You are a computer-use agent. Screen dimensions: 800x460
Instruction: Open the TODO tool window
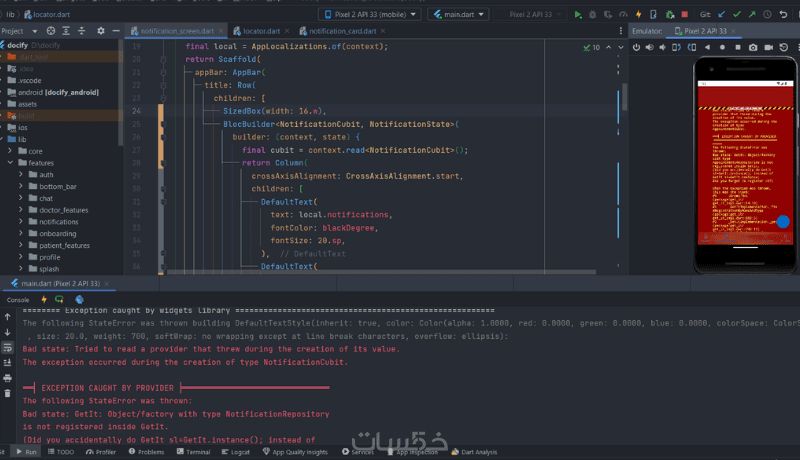tap(61, 452)
